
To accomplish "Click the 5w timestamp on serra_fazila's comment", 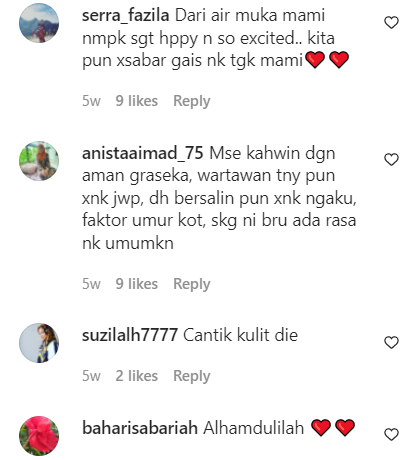I will (x=91, y=101).
